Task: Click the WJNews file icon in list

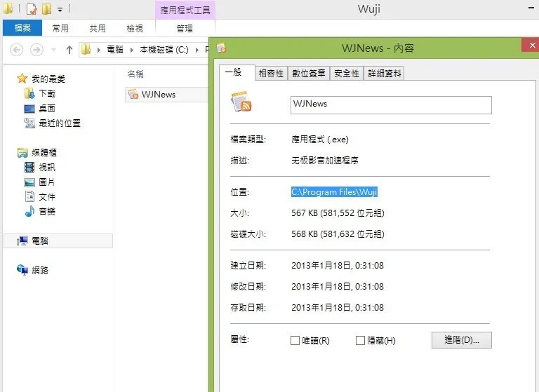Action: coord(133,94)
